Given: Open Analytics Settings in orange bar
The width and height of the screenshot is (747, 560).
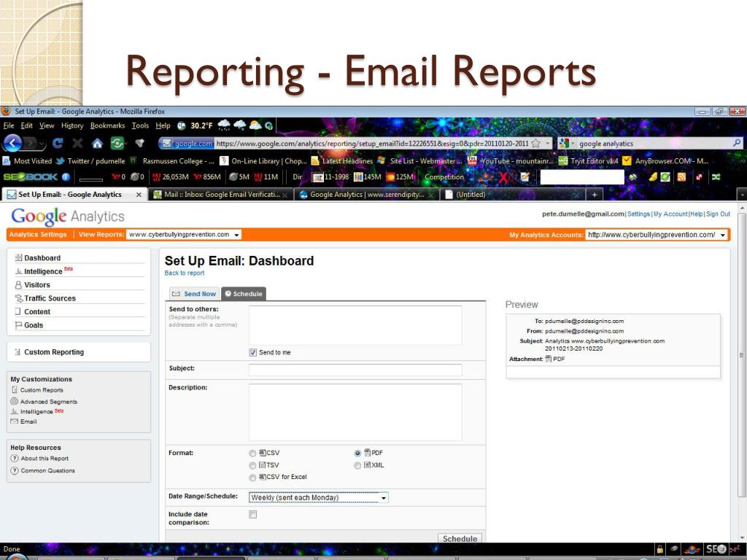Looking at the screenshot, I should pyautogui.click(x=38, y=234).
